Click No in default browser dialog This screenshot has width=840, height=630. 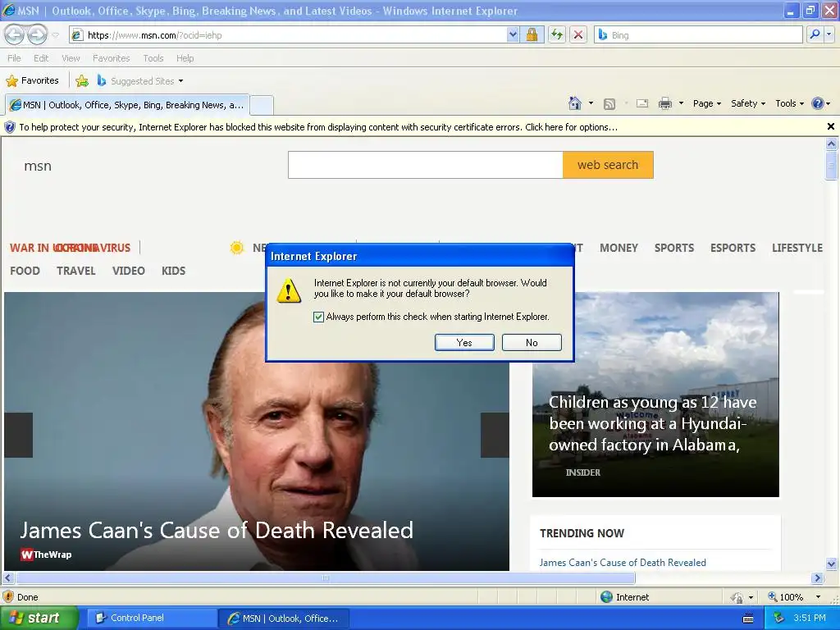(532, 343)
